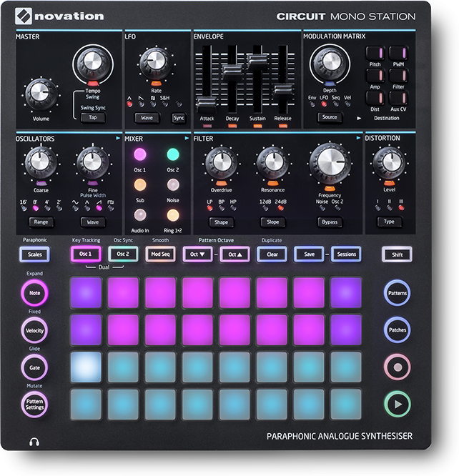Select the Mod Seq button

coord(160,254)
